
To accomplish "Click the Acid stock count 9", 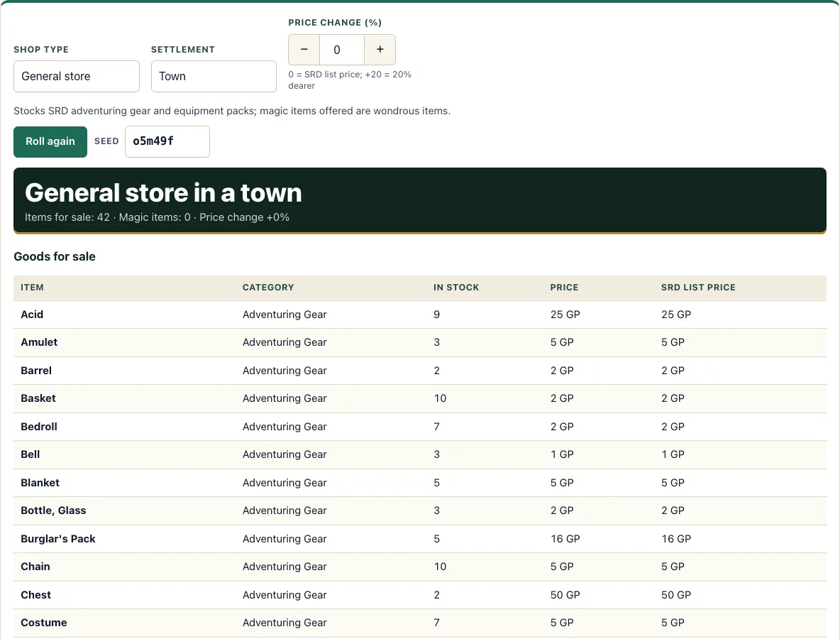I will 436,315.
